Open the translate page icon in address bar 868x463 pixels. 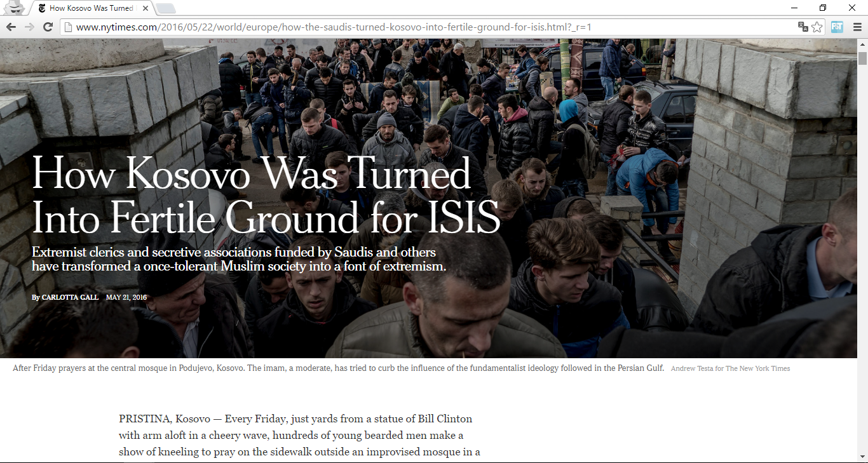pyautogui.click(x=803, y=27)
